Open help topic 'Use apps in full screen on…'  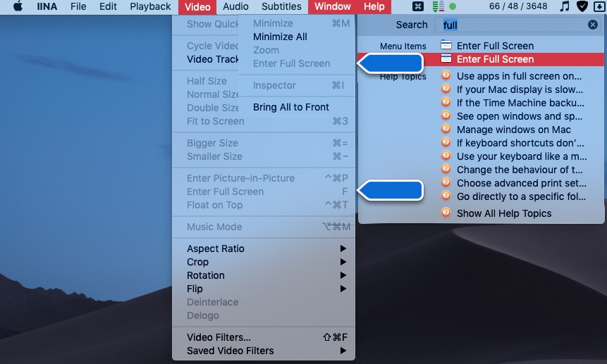point(519,76)
